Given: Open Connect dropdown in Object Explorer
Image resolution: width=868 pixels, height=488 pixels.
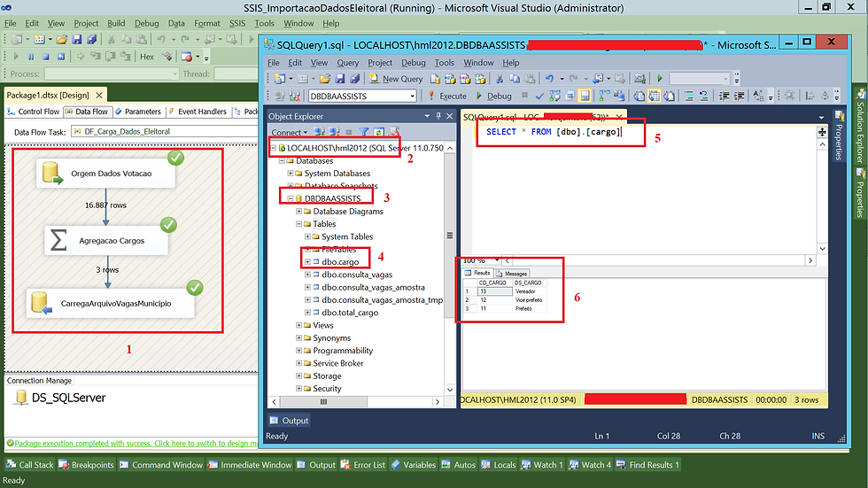Looking at the screenshot, I should tap(289, 132).
